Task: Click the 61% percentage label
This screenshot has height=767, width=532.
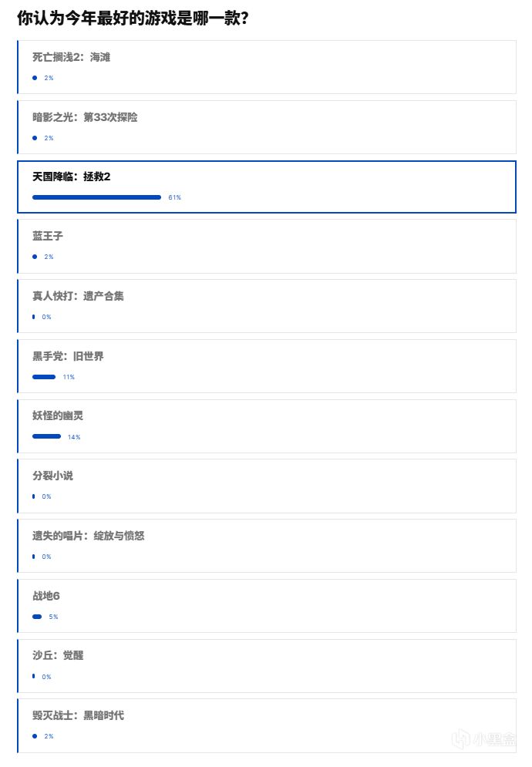Action: tap(174, 197)
